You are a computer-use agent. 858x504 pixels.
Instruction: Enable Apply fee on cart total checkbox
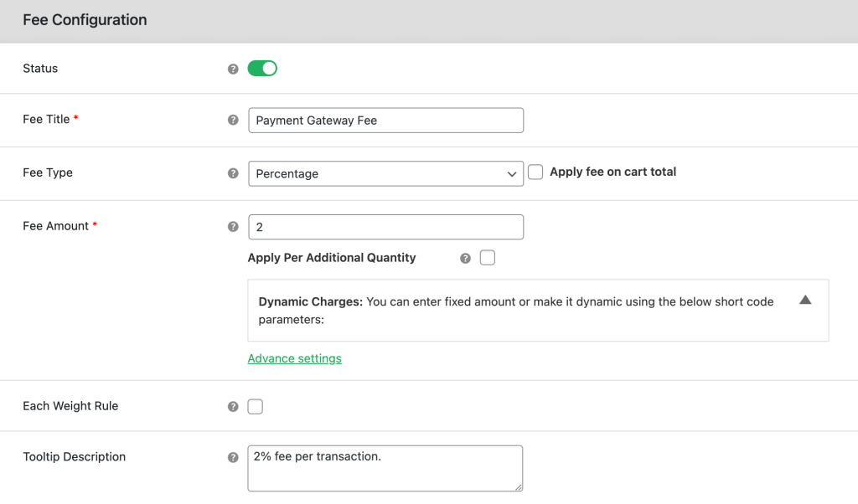(x=535, y=172)
